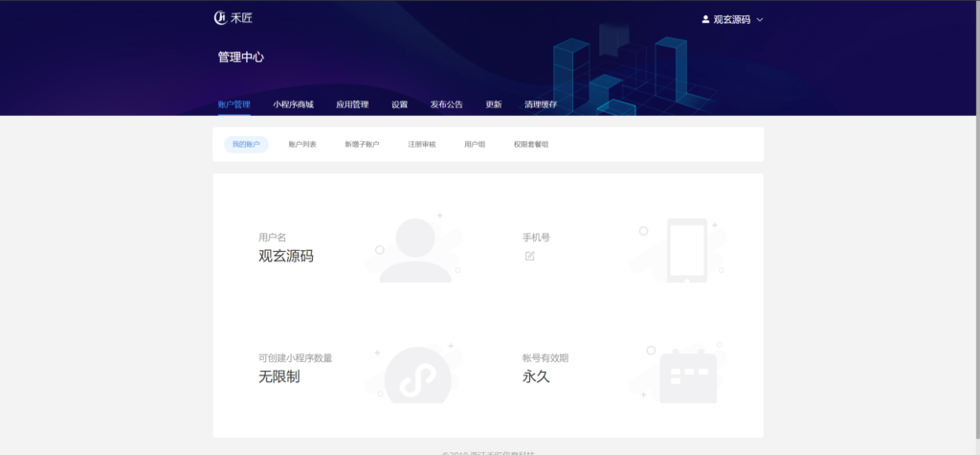Screen dimensions: 980x455
Task: Open the 权限套餐组 sub-tab
Action: tap(531, 145)
